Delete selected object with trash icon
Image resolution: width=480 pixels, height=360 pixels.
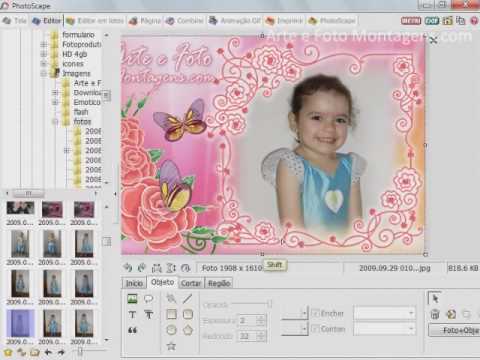pyautogui.click(x=435, y=314)
